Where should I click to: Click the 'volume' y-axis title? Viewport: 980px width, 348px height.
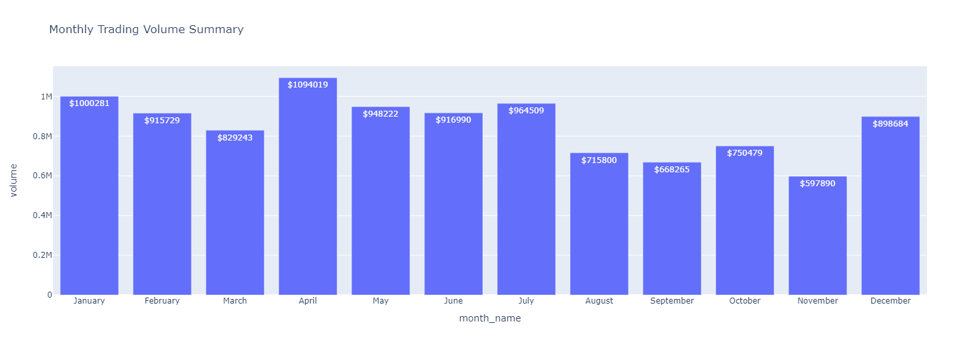(x=14, y=180)
